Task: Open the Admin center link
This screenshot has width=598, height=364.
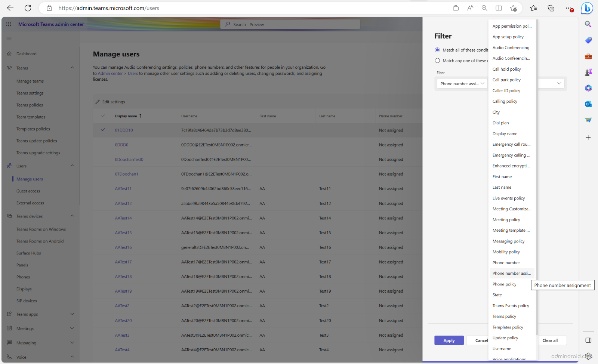Action: tap(110, 73)
